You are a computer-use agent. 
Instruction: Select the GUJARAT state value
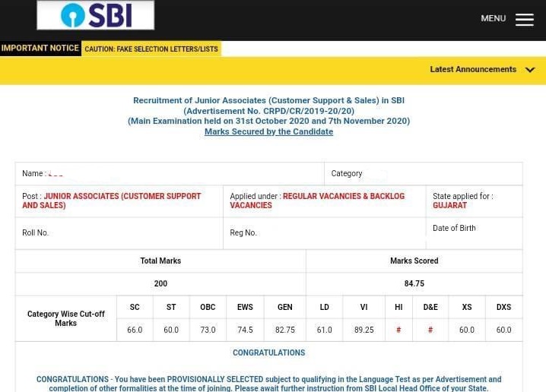[x=449, y=205]
